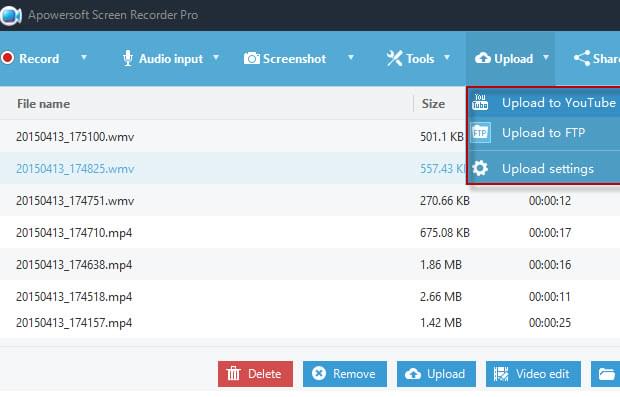Click the Screenshot camera icon
The height and width of the screenshot is (397, 620).
coord(252,58)
